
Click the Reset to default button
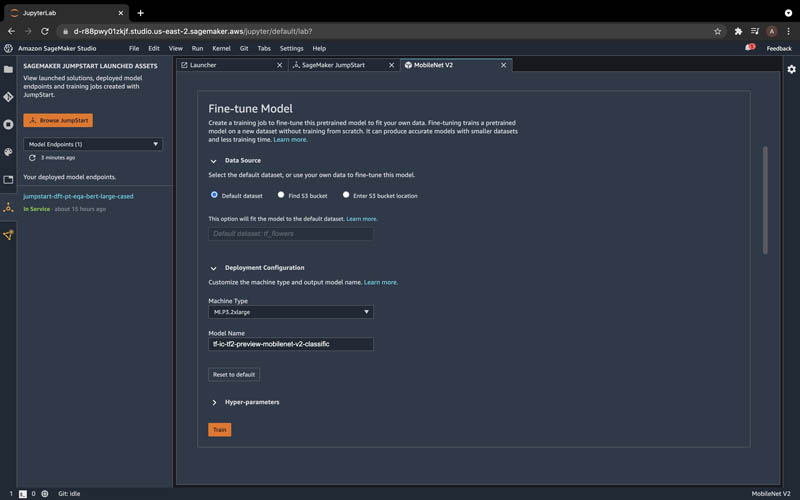coord(234,374)
